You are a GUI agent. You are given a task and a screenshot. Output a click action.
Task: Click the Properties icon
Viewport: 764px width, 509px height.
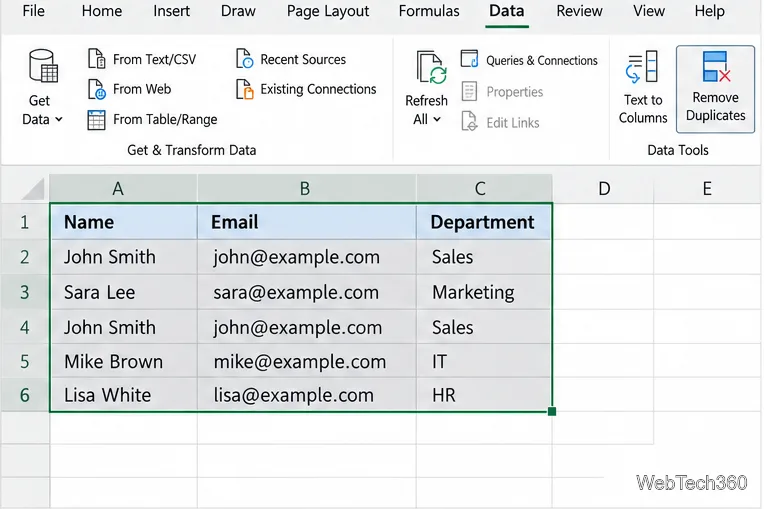pos(469,91)
